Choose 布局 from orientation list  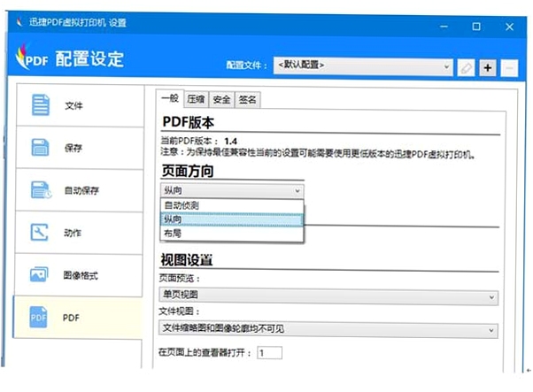tap(232, 234)
